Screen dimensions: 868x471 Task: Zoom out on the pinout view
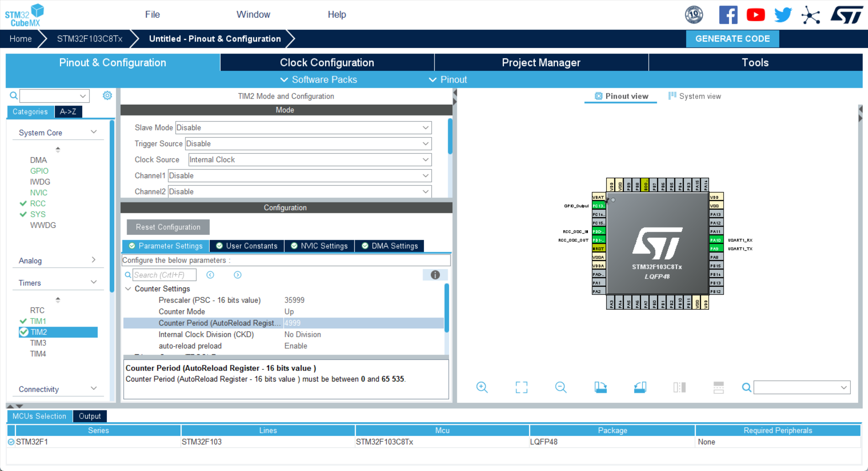(561, 387)
